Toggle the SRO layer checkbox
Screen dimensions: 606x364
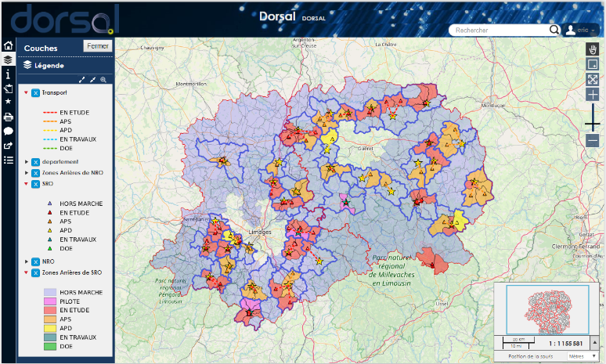tap(36, 184)
